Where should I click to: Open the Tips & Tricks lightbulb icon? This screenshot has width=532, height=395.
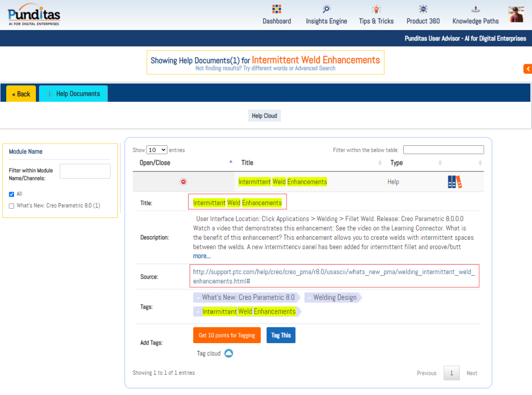(376, 9)
